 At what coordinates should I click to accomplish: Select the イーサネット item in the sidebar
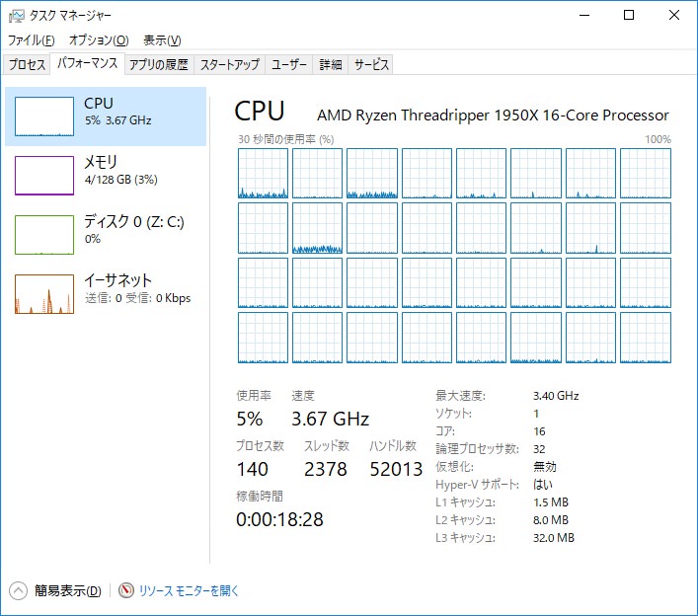[106, 294]
